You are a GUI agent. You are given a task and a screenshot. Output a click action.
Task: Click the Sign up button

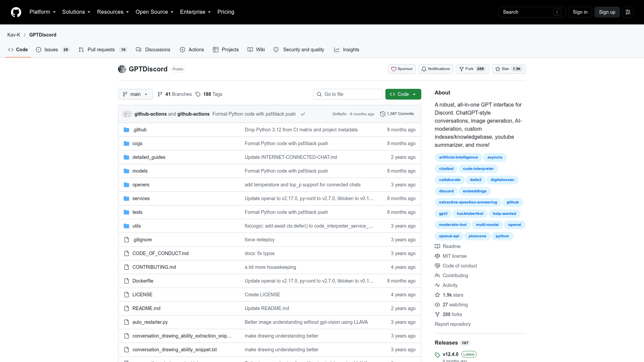pyautogui.click(x=607, y=12)
